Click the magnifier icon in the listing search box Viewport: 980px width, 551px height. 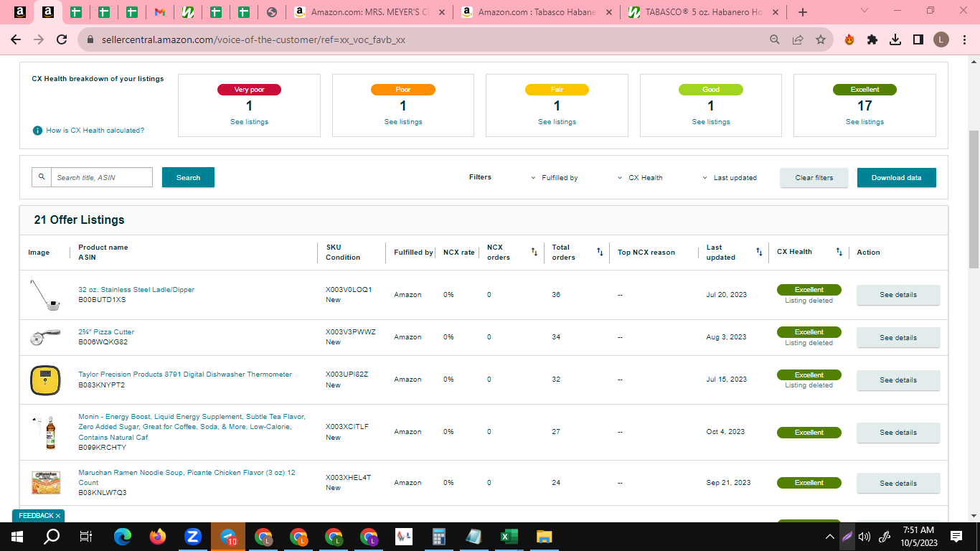click(42, 177)
